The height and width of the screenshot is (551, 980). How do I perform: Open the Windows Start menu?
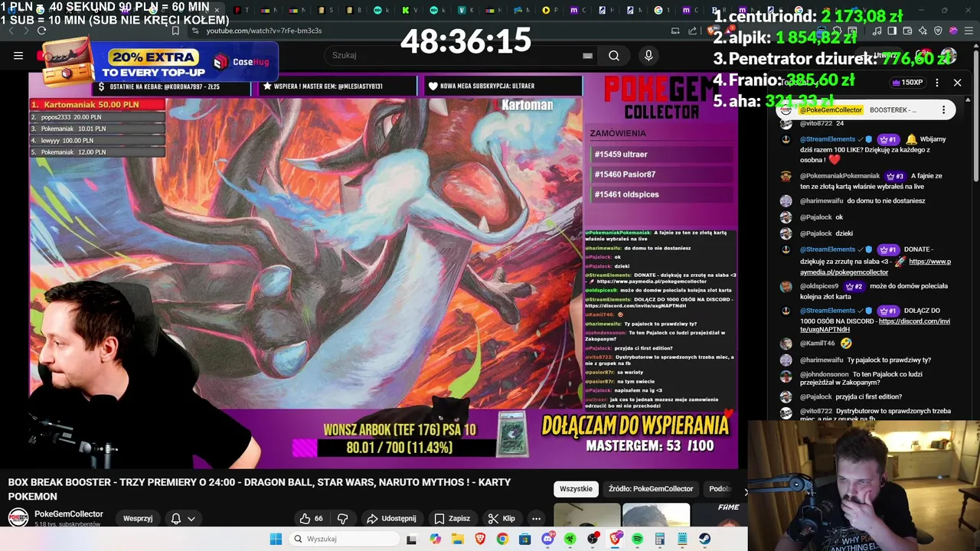tap(276, 539)
